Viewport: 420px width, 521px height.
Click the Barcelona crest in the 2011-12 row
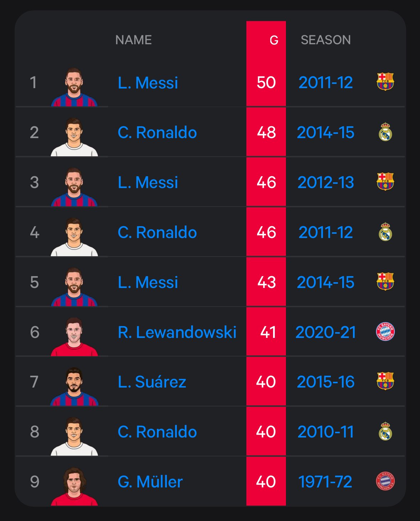385,82
